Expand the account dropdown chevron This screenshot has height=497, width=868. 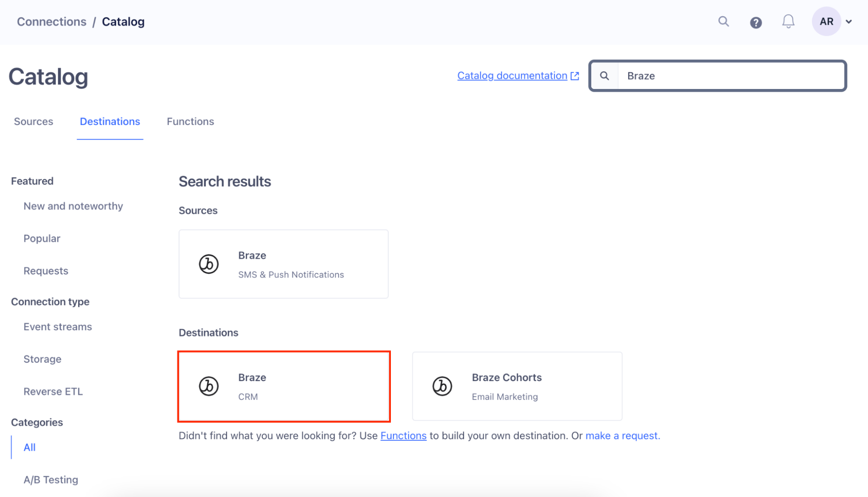click(x=849, y=22)
